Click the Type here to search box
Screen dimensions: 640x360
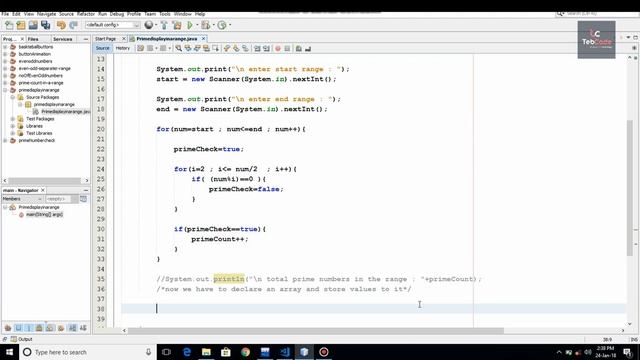(x=88, y=352)
